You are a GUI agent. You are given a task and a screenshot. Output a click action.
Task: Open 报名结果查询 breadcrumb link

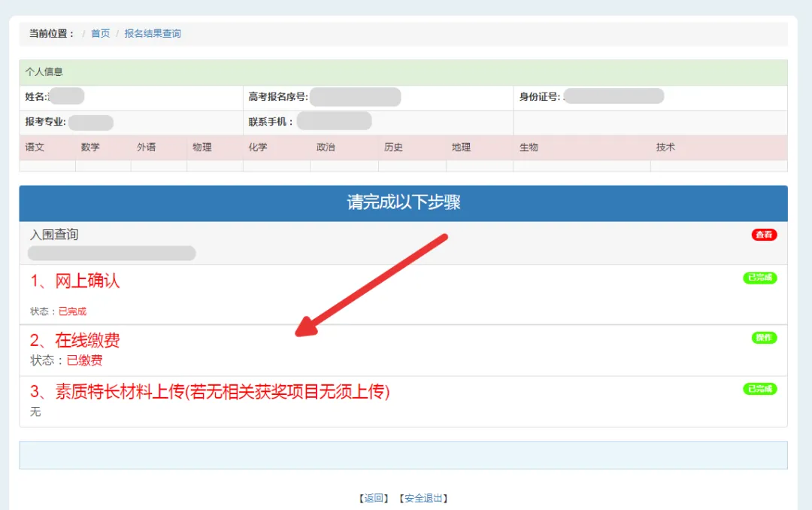click(x=153, y=34)
